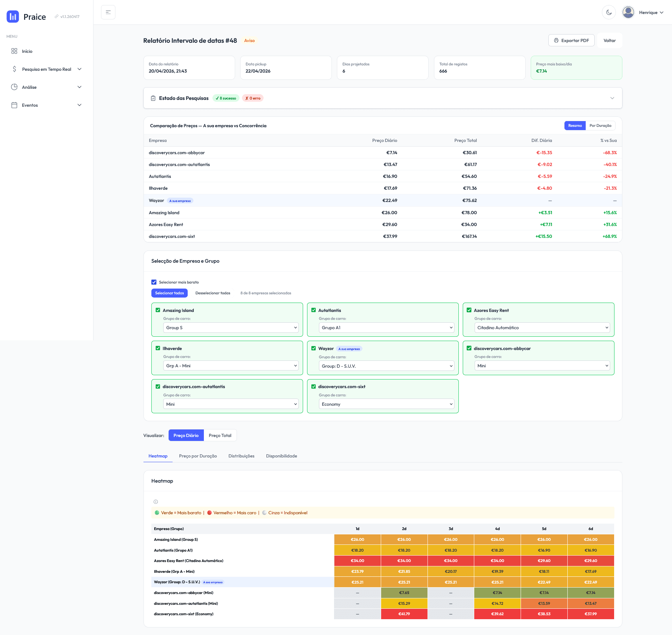Switch to the Distribuições tab
This screenshot has width=672, height=635.
pos(241,456)
